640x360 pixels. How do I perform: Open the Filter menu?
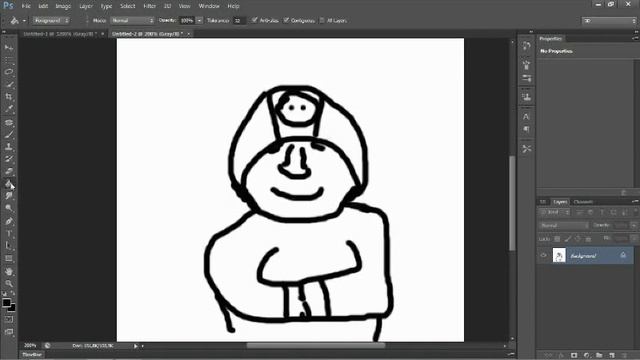click(x=149, y=6)
